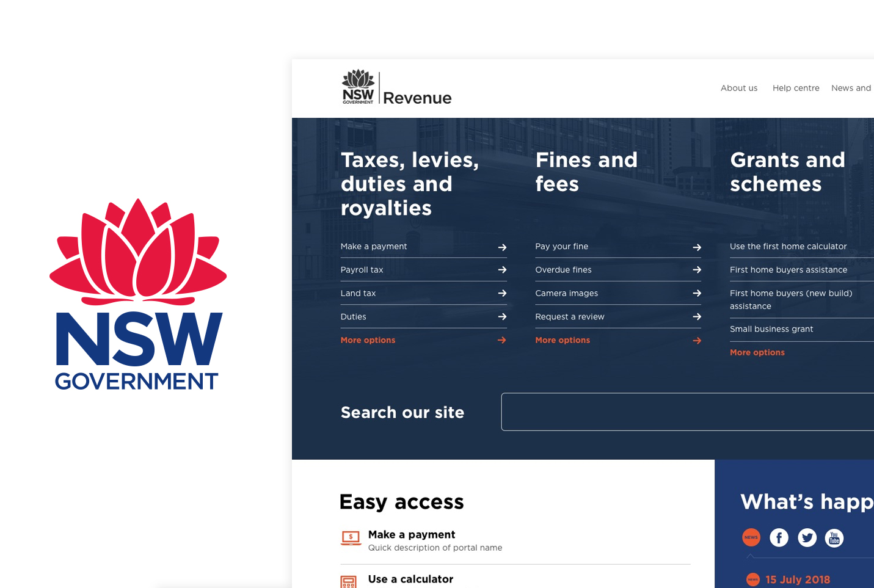
Task: Click the Request a review arrow icon
Action: 697,316
